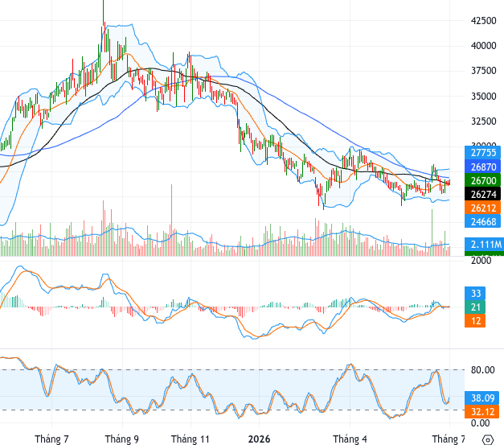Select the green 26700 last price label
Viewport: 504px width, 445px height.
[x=482, y=180]
